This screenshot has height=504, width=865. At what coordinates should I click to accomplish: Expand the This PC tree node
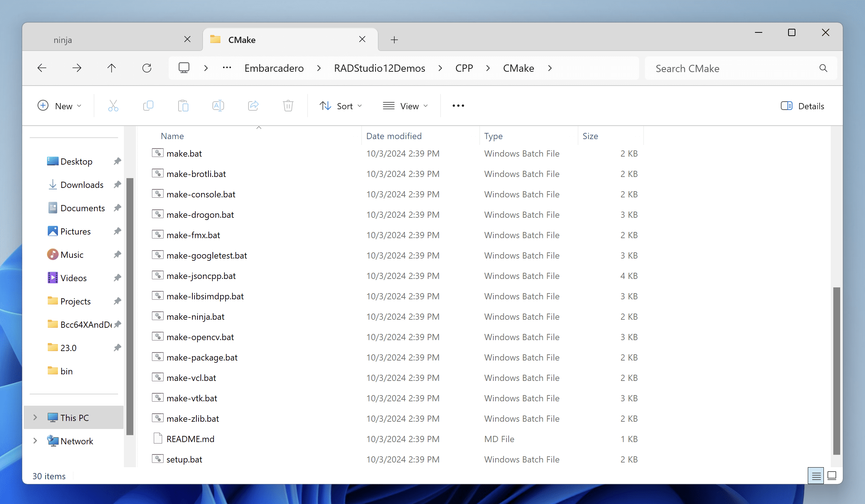click(x=35, y=417)
